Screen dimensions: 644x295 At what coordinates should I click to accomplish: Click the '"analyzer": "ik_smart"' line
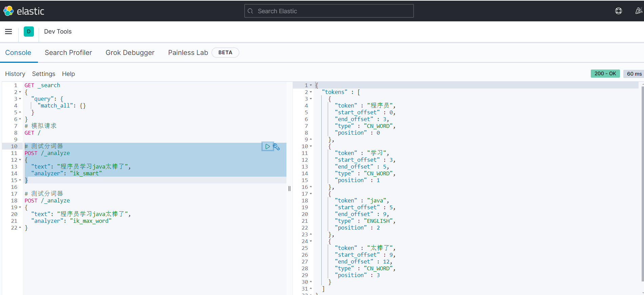pos(66,174)
